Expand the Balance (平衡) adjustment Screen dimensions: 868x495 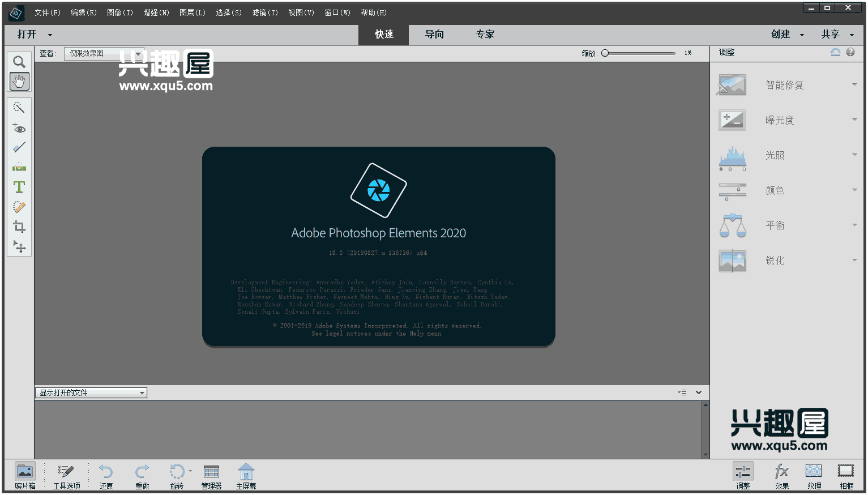854,225
